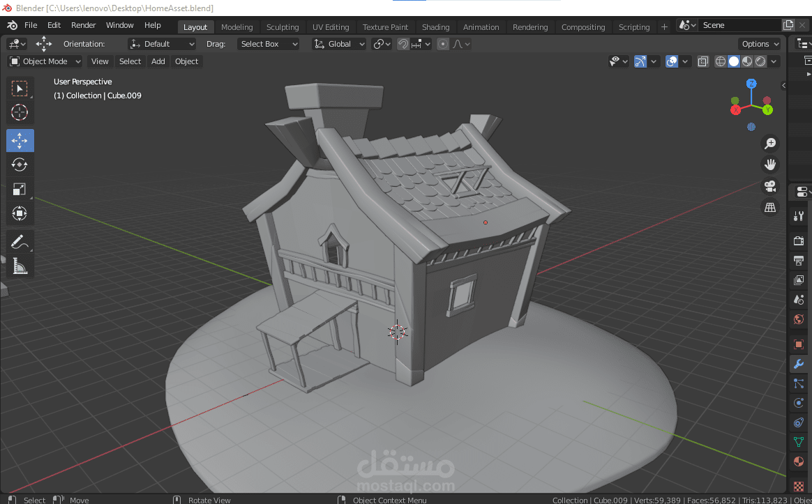Toggle proportional editing button
The width and height of the screenshot is (812, 504).
tap(443, 44)
